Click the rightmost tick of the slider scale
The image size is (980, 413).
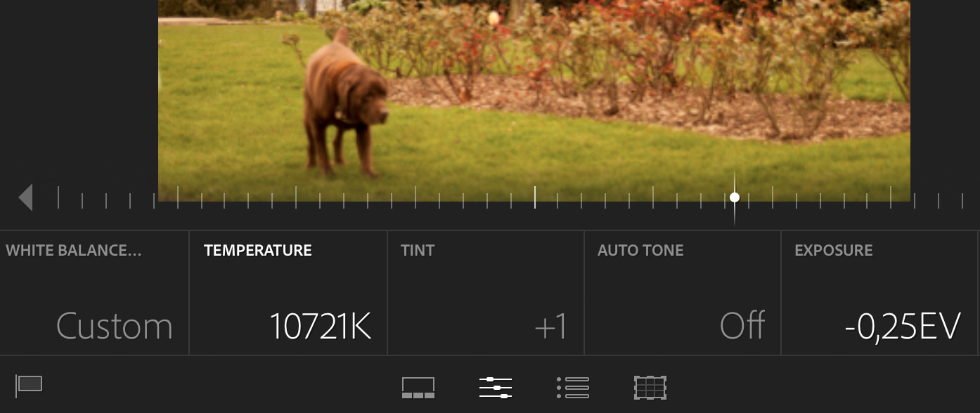click(962, 201)
